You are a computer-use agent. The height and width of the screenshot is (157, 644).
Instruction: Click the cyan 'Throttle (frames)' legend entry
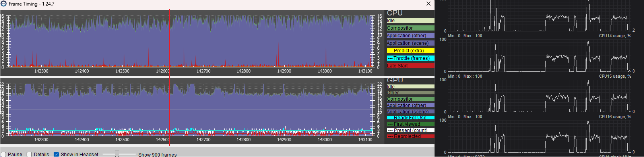(x=410, y=58)
